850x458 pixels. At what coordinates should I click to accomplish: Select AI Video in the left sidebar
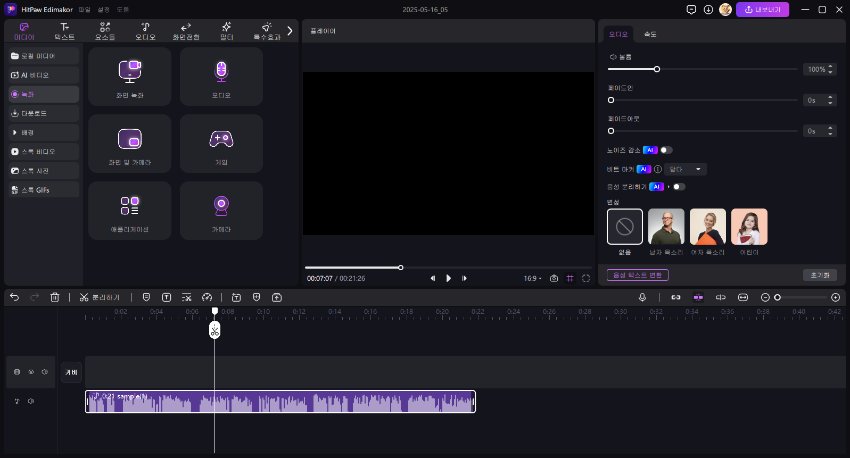43,75
